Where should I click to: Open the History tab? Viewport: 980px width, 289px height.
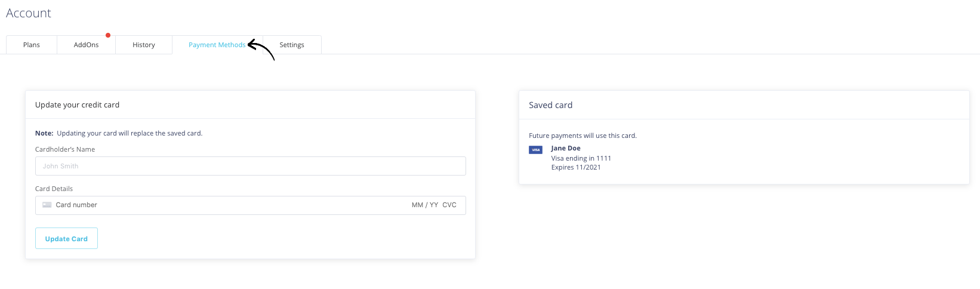[x=144, y=45]
